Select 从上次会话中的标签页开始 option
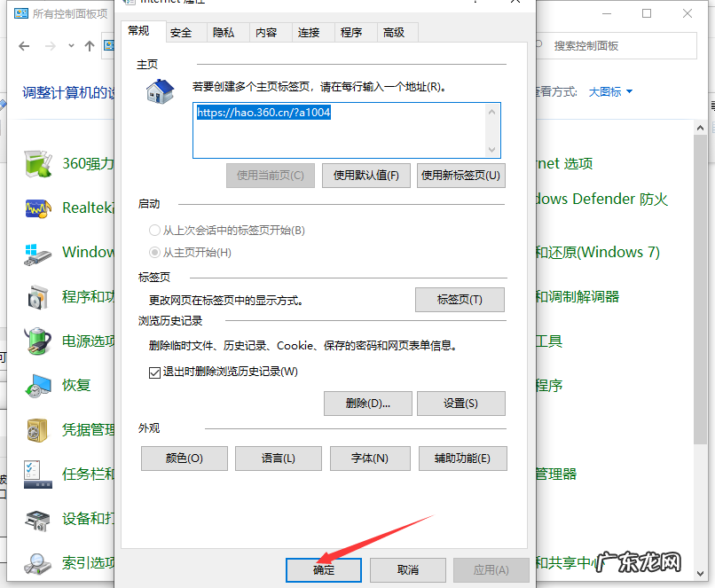The width and height of the screenshot is (715, 588). [x=155, y=230]
